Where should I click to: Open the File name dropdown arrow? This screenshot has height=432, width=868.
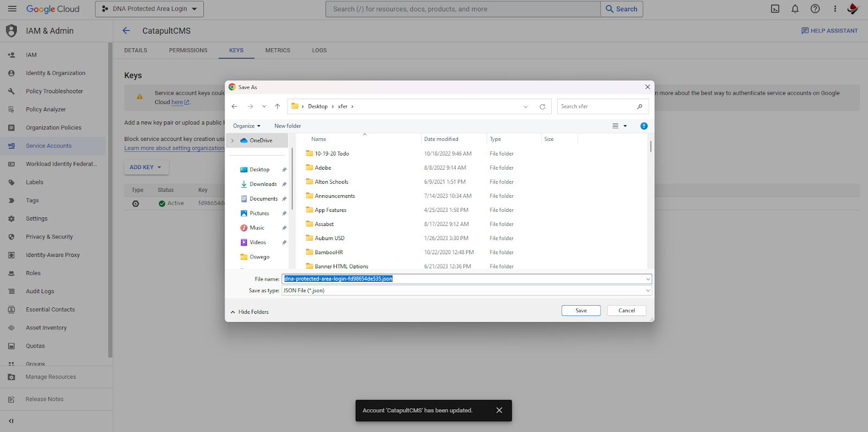pos(648,279)
